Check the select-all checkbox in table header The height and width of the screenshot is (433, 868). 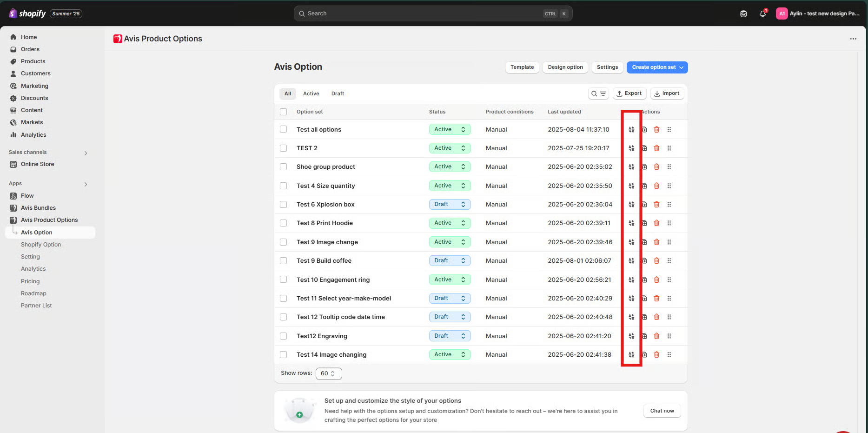coord(283,112)
